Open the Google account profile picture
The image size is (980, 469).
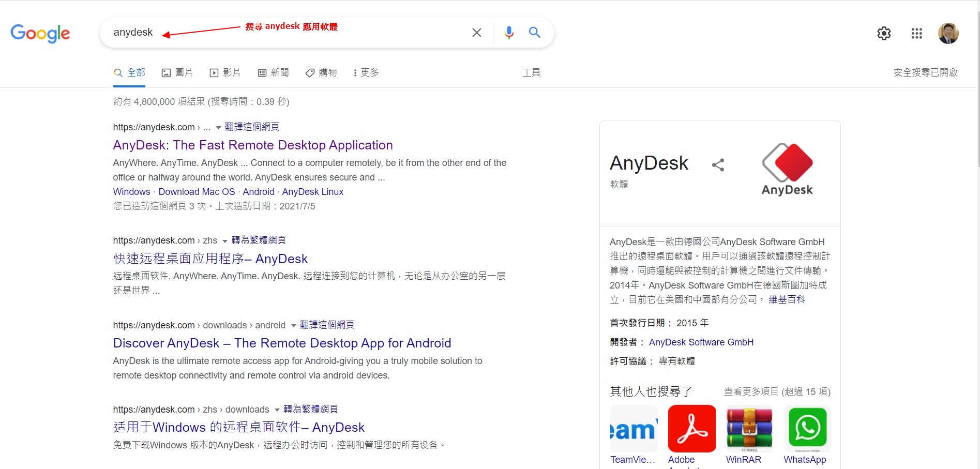pyautogui.click(x=948, y=33)
